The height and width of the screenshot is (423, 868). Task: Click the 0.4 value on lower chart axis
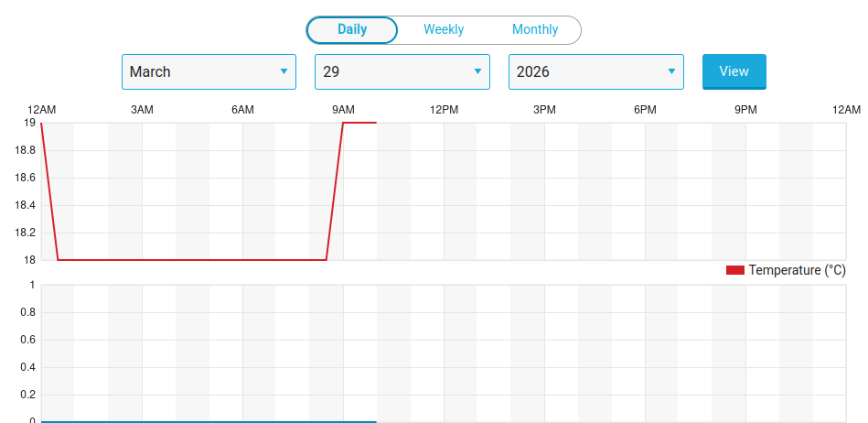coord(27,367)
